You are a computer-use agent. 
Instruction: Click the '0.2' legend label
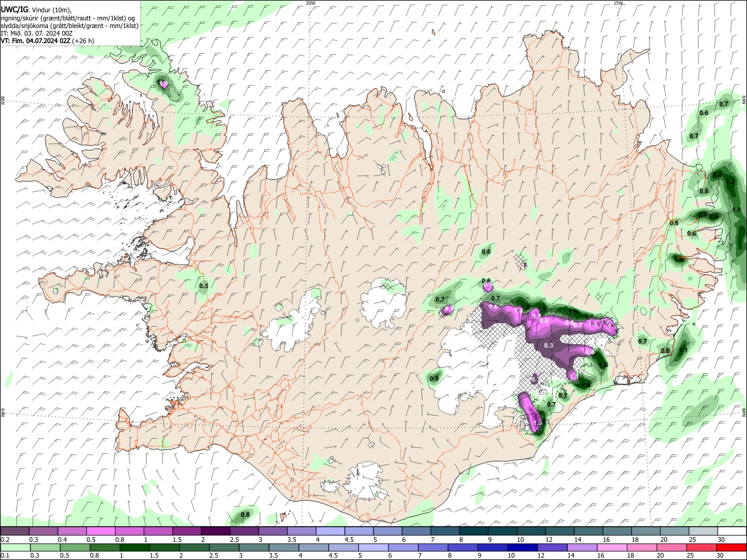(x=5, y=540)
